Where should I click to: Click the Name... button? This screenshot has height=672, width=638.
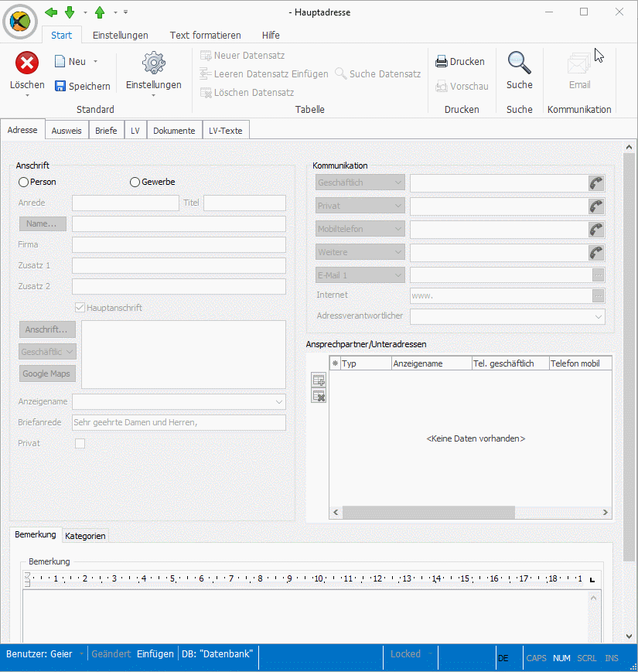(43, 223)
